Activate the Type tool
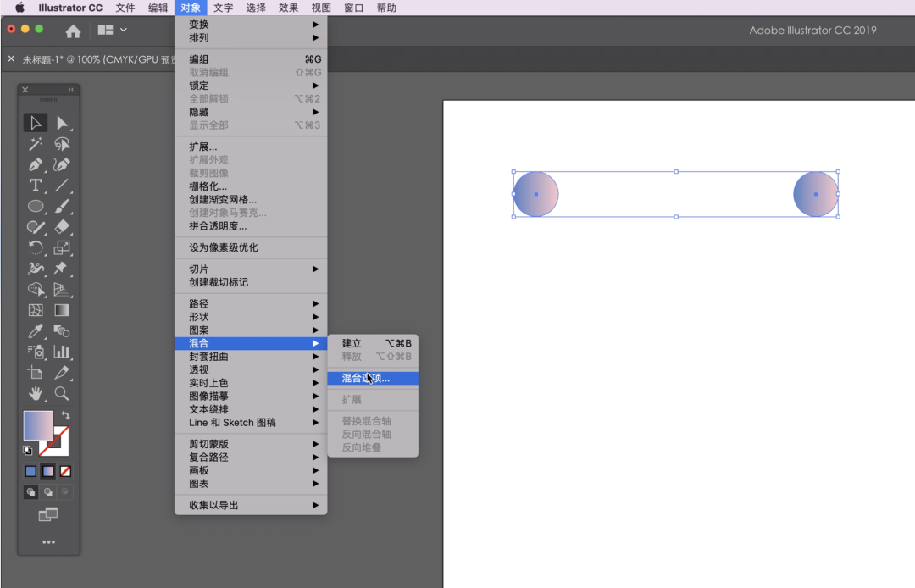Image resolution: width=915 pixels, height=588 pixels. point(36,186)
